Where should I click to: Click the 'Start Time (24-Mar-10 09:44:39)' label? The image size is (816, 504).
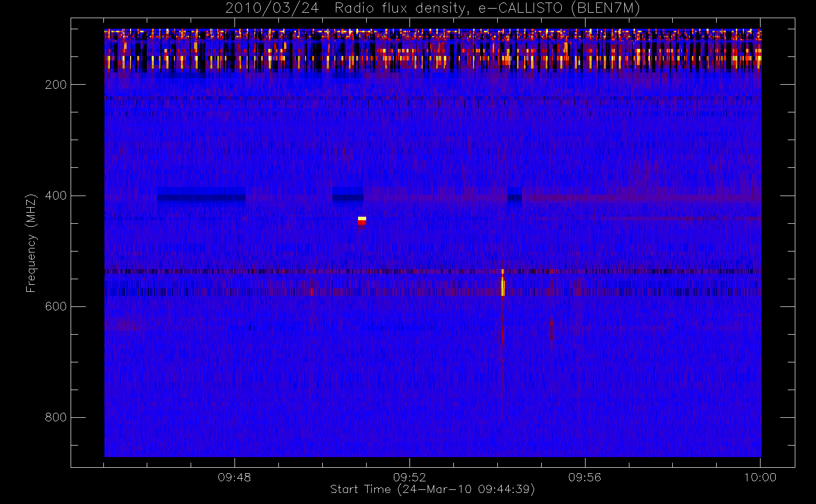432,489
